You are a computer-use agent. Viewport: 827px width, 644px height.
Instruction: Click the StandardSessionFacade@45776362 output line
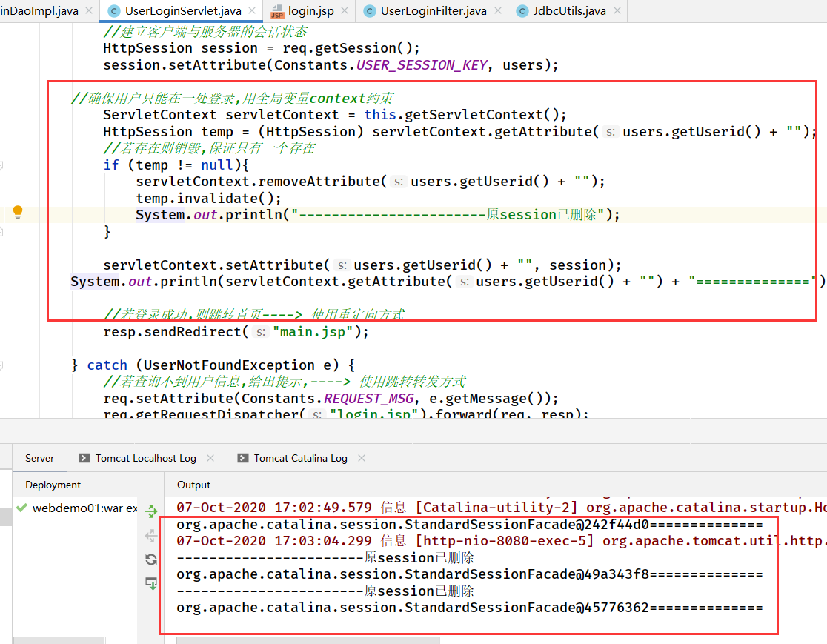point(469,608)
